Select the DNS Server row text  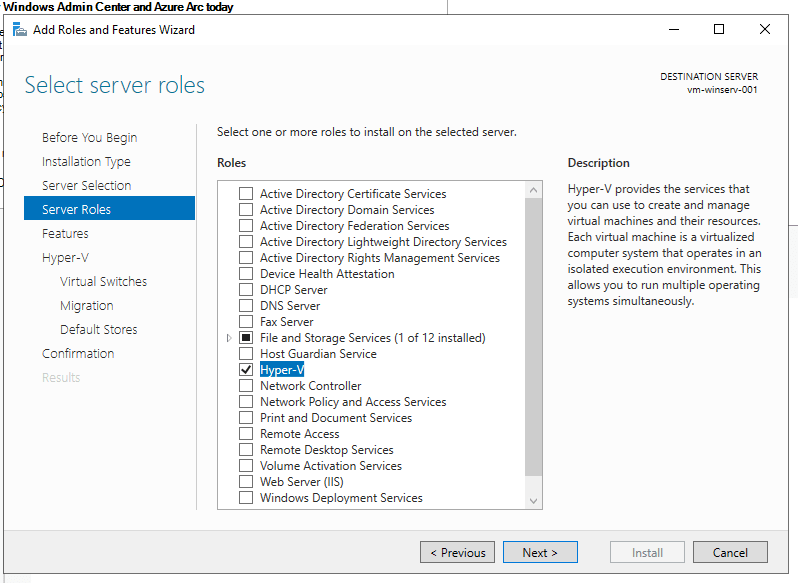(x=290, y=306)
